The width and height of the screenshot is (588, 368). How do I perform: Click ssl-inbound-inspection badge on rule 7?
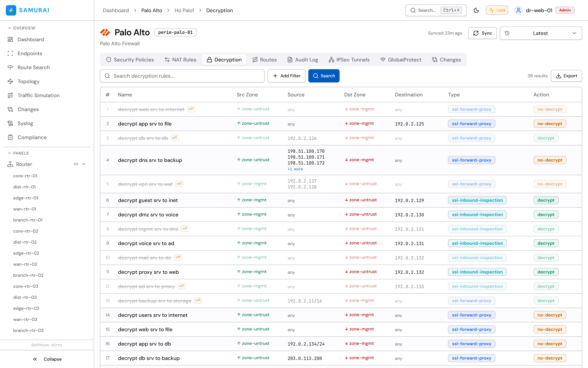477,214
